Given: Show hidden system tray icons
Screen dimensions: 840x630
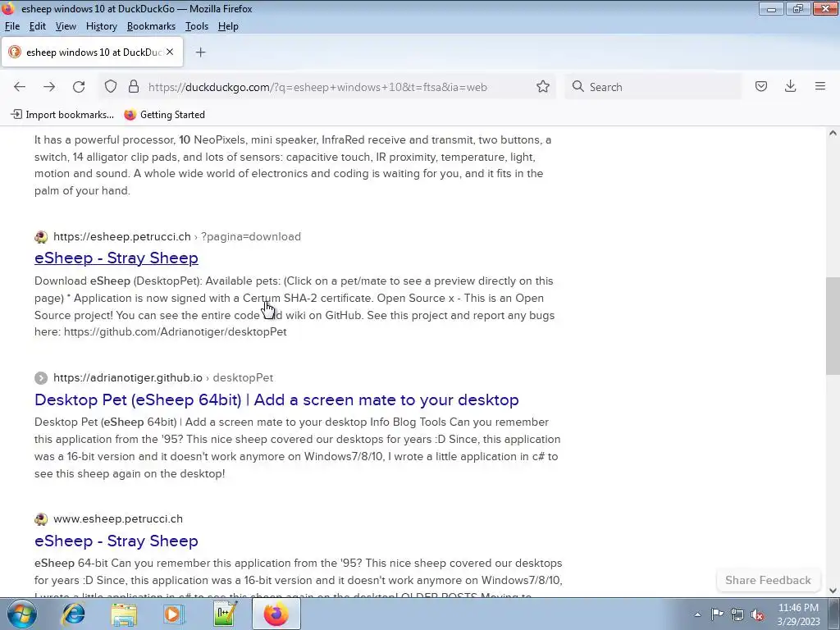Looking at the screenshot, I should tap(697, 614).
